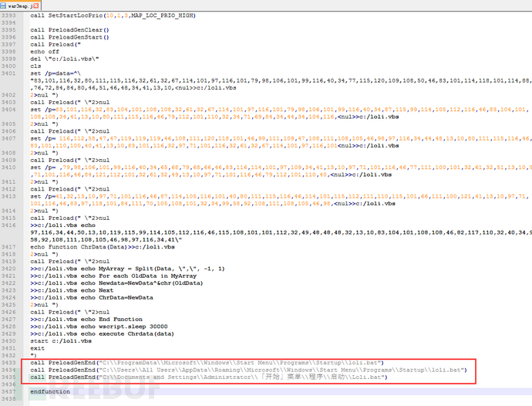Click the 'exit' line
532x406 pixels.
(x=37, y=348)
